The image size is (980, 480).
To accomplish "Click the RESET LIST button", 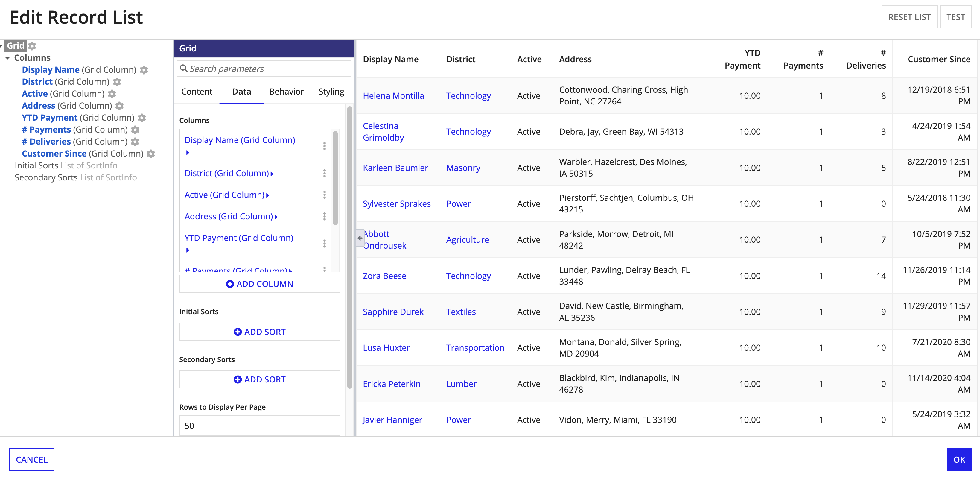I will (909, 17).
